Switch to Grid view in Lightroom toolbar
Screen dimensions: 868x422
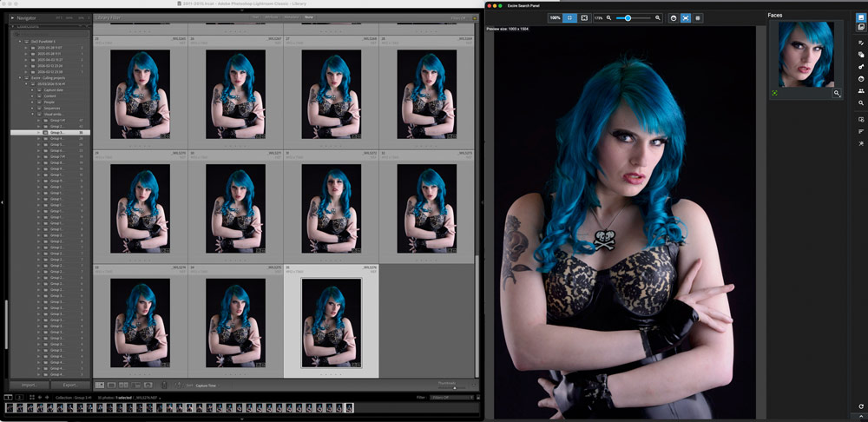coord(100,385)
